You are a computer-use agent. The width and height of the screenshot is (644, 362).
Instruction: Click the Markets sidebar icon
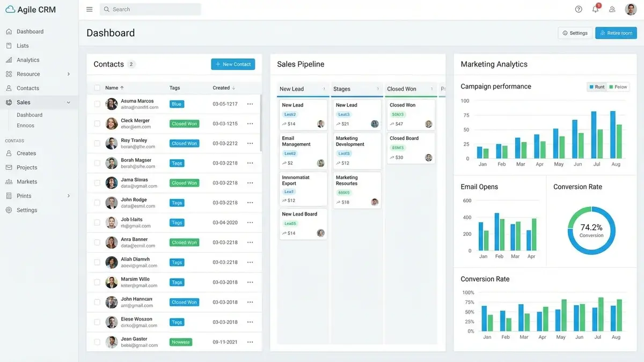(x=8, y=181)
